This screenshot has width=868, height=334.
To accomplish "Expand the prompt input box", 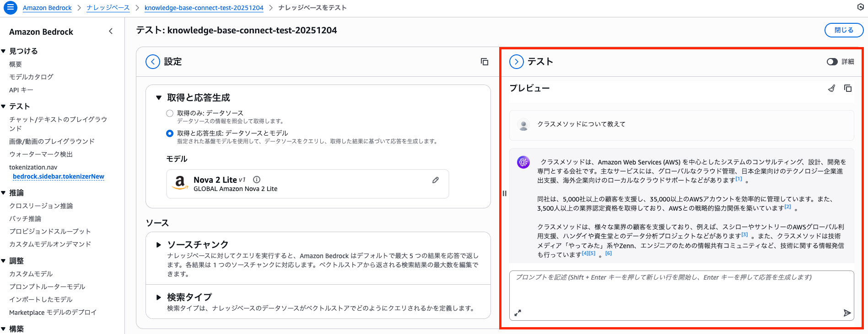I will pyautogui.click(x=518, y=313).
